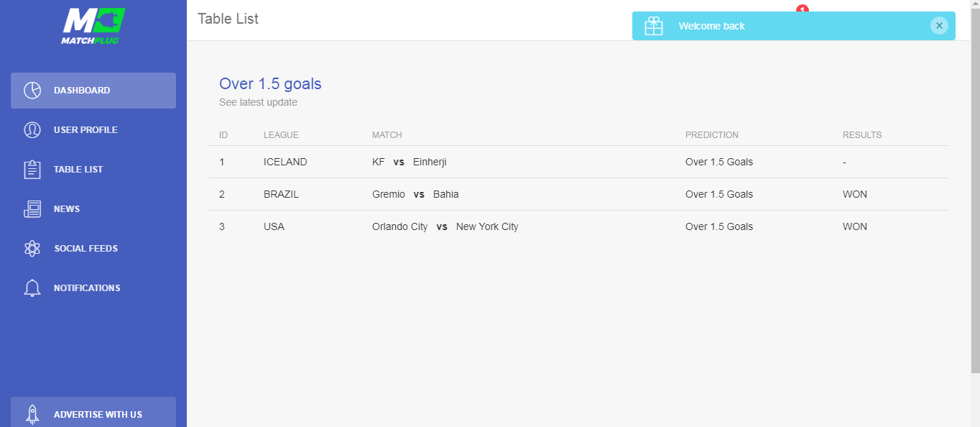Click the Over 1.5 goals heading

pyautogui.click(x=270, y=83)
